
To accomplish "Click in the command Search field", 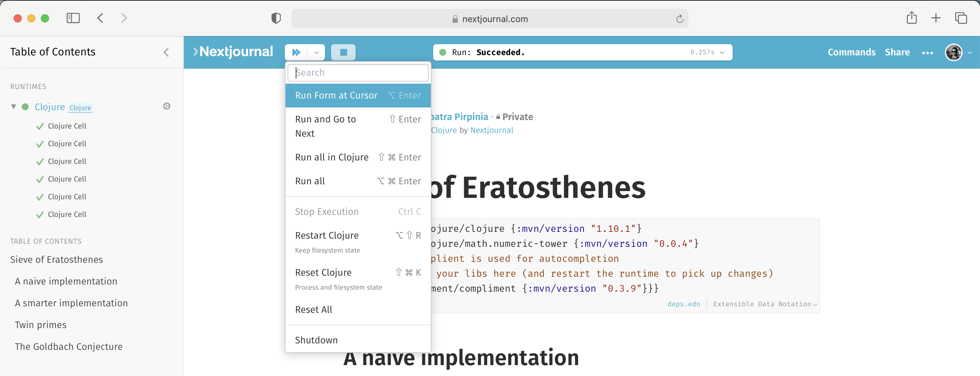I will [358, 73].
